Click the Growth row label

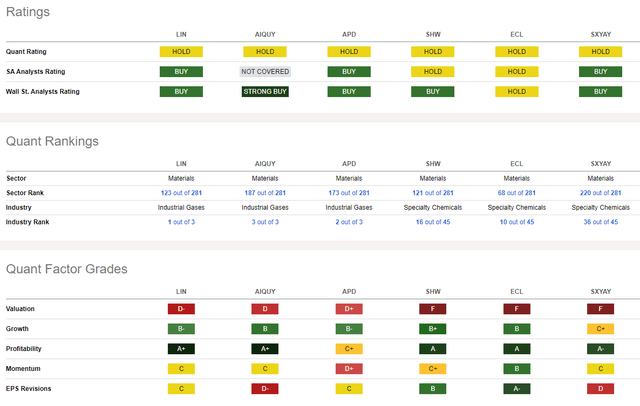point(17,329)
